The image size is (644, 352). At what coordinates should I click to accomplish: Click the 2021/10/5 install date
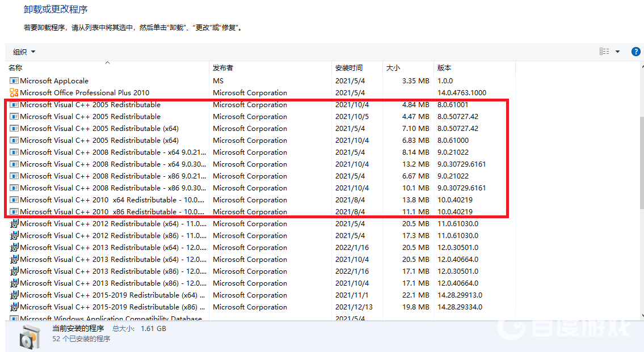pos(352,117)
